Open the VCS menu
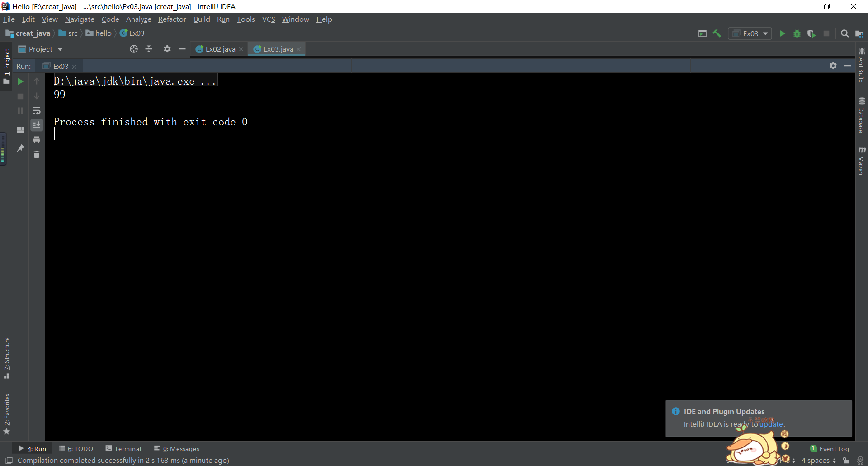Image resolution: width=868 pixels, height=466 pixels. point(269,19)
